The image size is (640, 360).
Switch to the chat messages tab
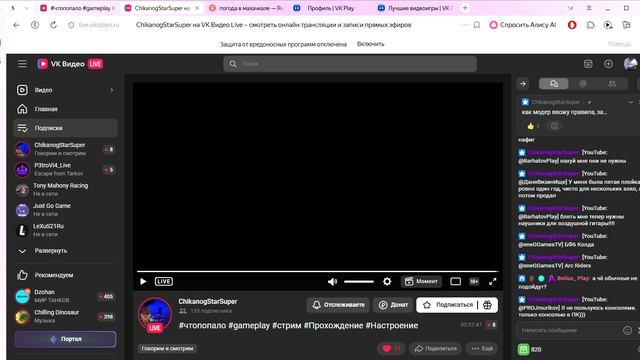[x=553, y=84]
